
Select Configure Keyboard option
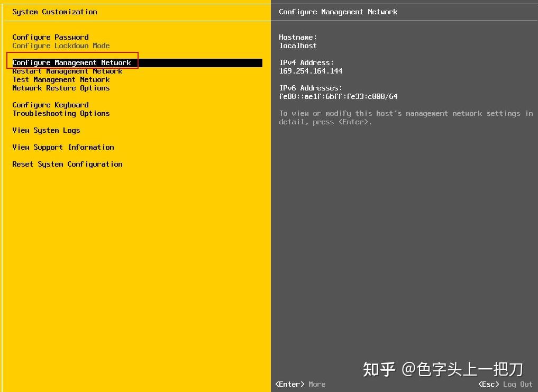tap(50, 105)
